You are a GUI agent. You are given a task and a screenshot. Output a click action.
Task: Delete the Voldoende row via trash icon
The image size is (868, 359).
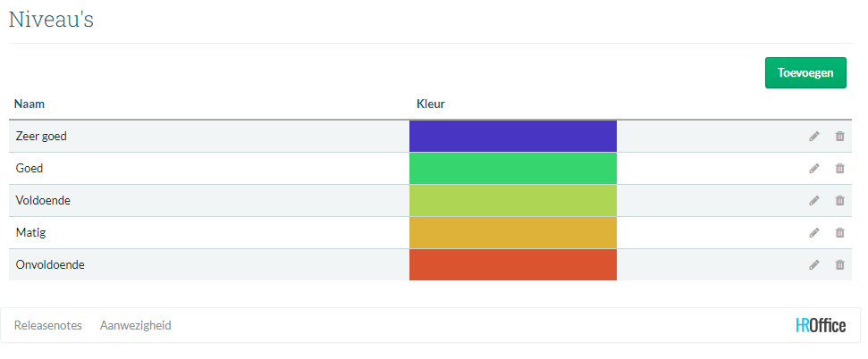click(839, 201)
